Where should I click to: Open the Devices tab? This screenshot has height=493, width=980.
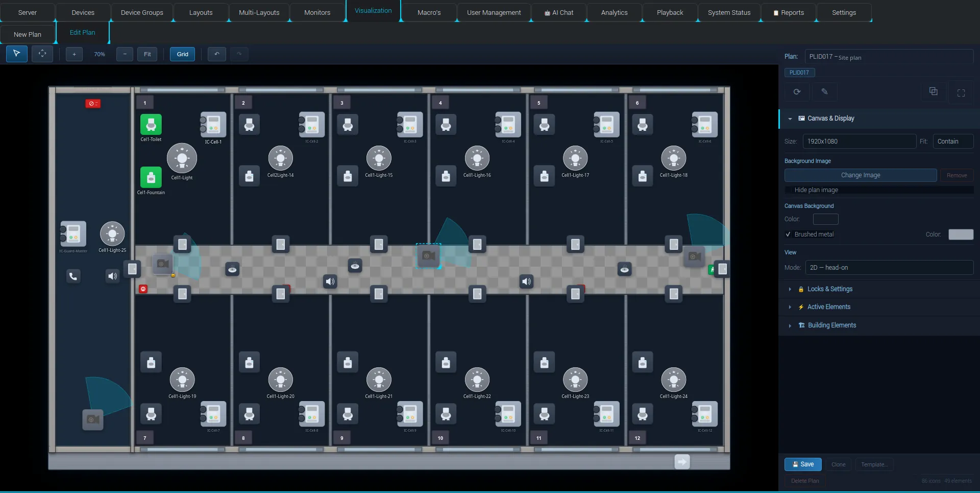(x=83, y=12)
